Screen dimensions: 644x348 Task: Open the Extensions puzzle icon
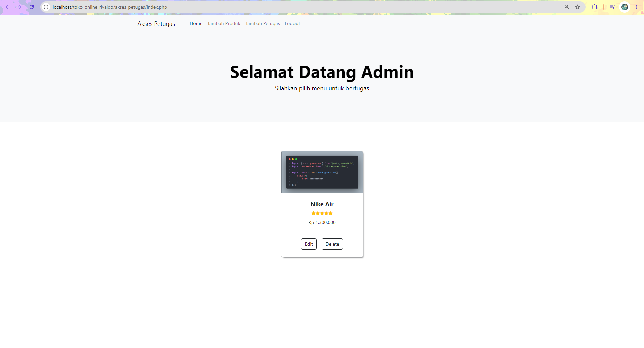tap(594, 7)
